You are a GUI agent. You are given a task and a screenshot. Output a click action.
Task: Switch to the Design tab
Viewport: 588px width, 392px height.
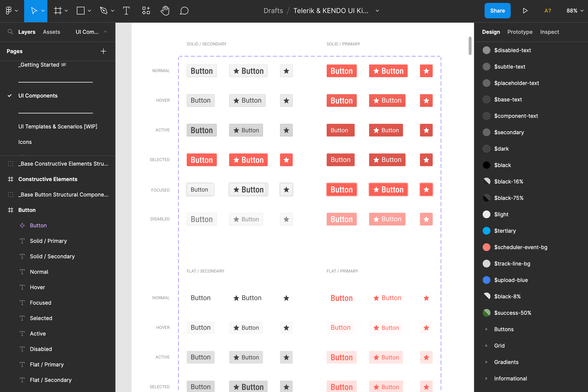(x=491, y=32)
